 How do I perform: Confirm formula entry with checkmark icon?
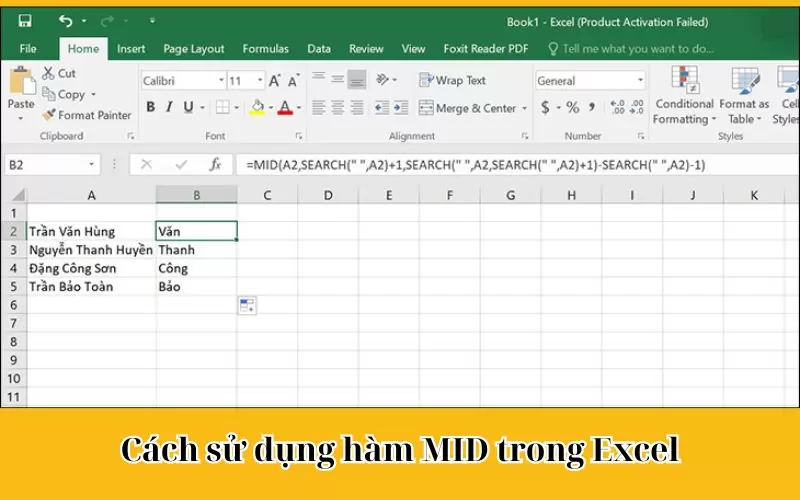pyautogui.click(x=181, y=165)
